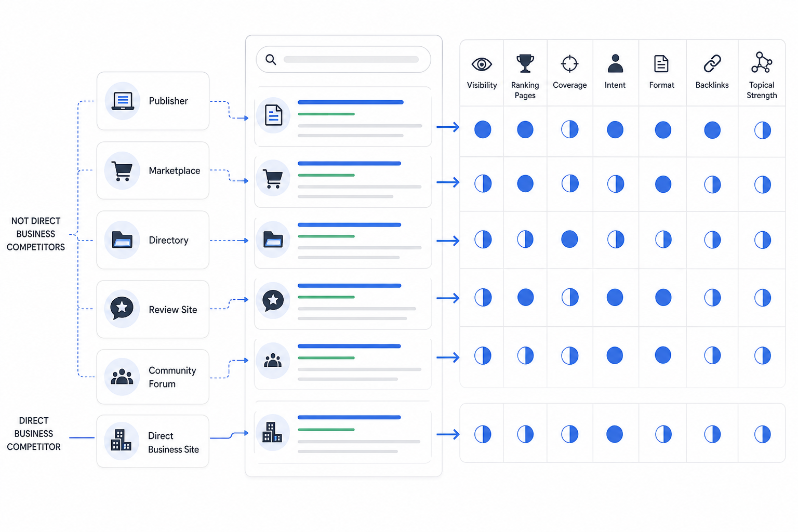This screenshot has height=532, width=798.
Task: Click the Coverage crosshair icon
Action: point(570,64)
